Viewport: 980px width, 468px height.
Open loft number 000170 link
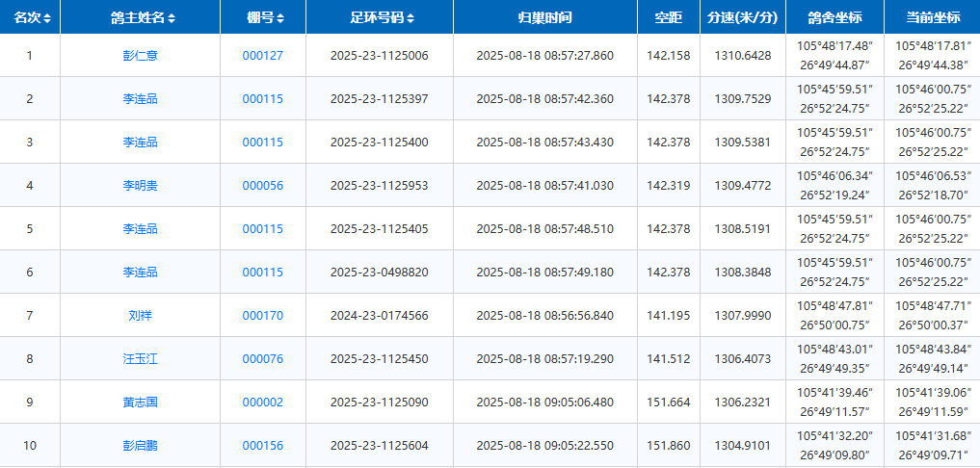coord(262,316)
